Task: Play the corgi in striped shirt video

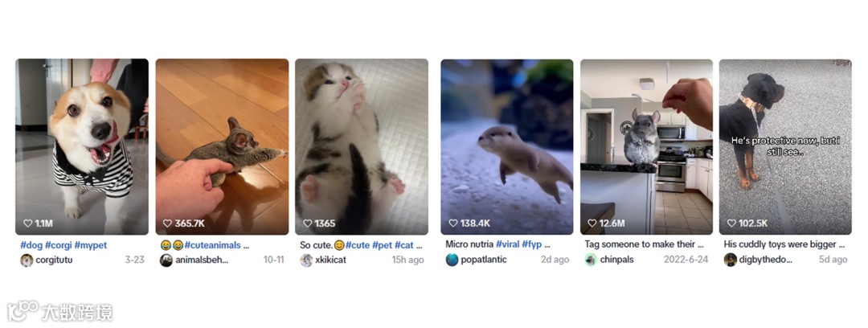Action: pos(82,147)
